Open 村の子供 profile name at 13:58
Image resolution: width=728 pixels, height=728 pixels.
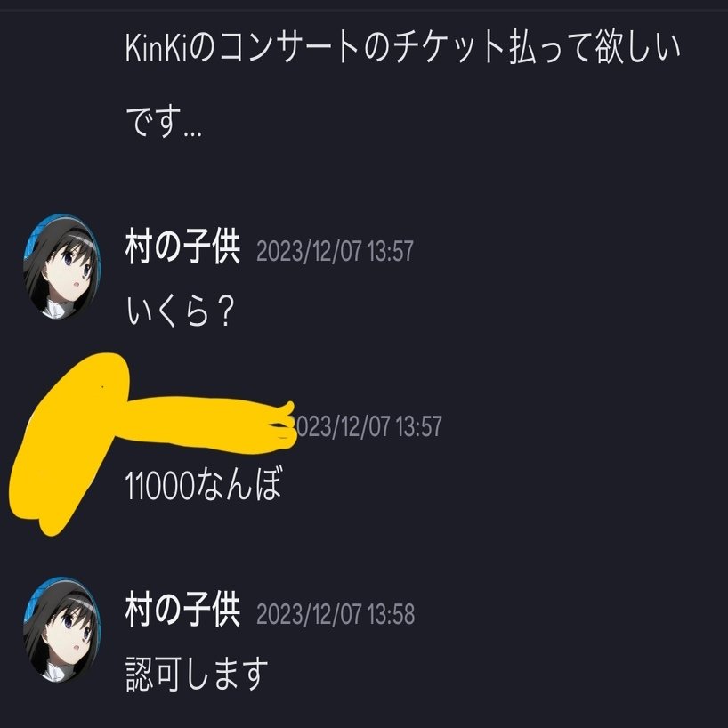[x=182, y=610]
